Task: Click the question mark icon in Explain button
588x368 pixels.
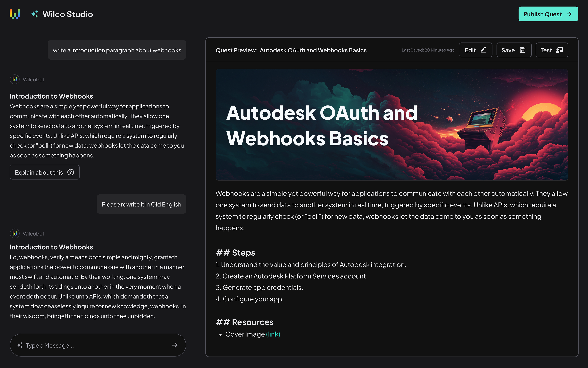Action: pyautogui.click(x=71, y=172)
